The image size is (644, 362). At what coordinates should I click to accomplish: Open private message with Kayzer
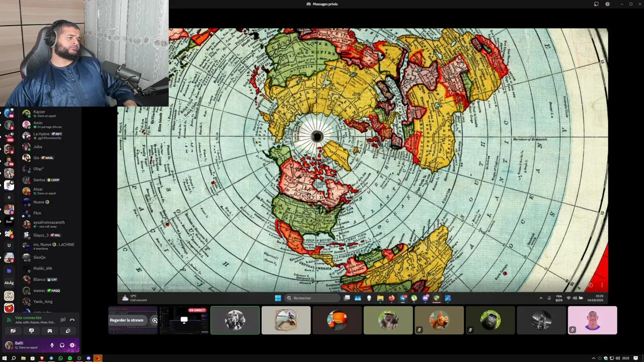[x=49, y=114]
